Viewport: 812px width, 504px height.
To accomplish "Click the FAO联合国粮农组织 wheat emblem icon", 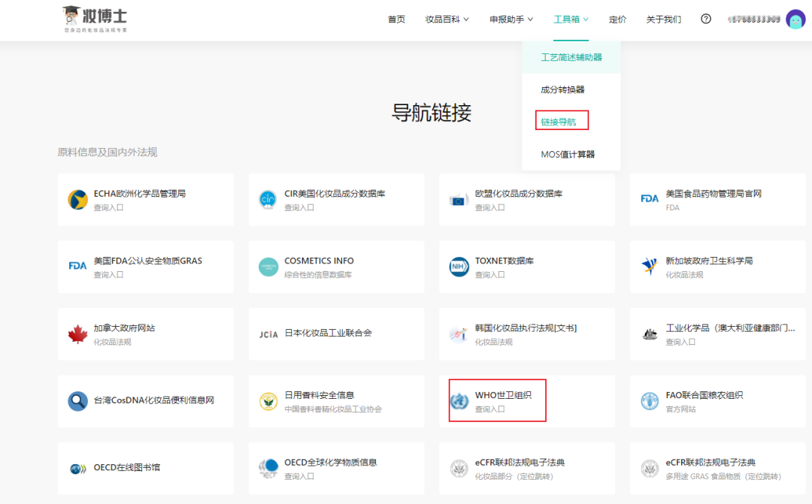I will pyautogui.click(x=650, y=400).
